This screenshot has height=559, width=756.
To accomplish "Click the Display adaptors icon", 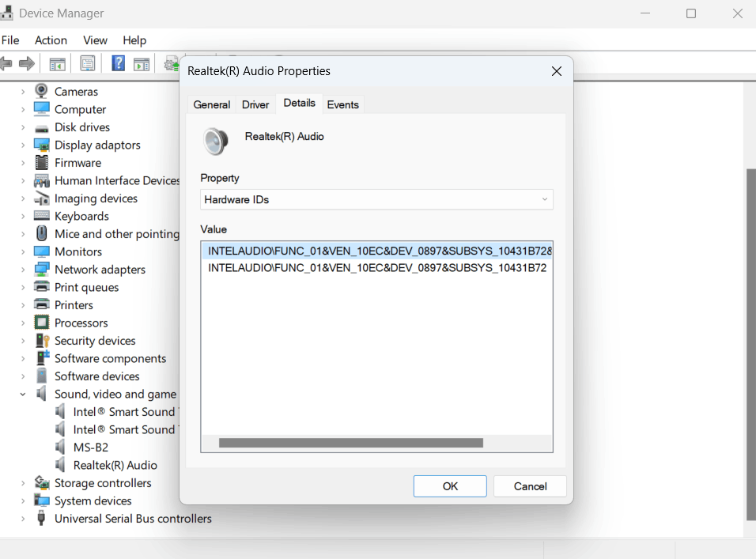I will (41, 145).
